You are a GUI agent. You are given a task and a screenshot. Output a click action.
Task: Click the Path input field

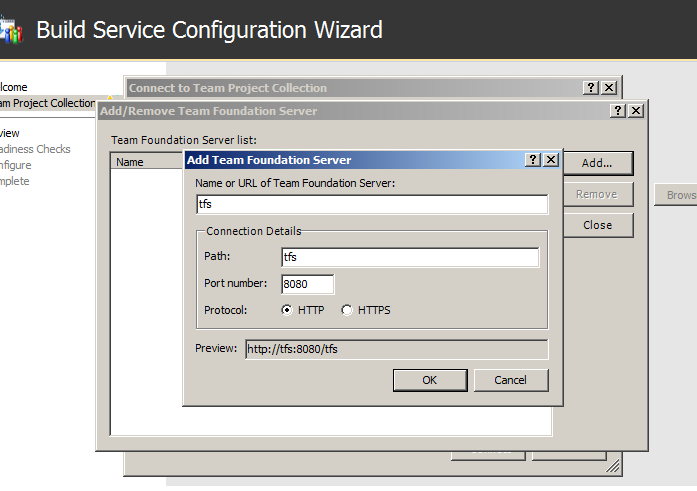tap(410, 257)
